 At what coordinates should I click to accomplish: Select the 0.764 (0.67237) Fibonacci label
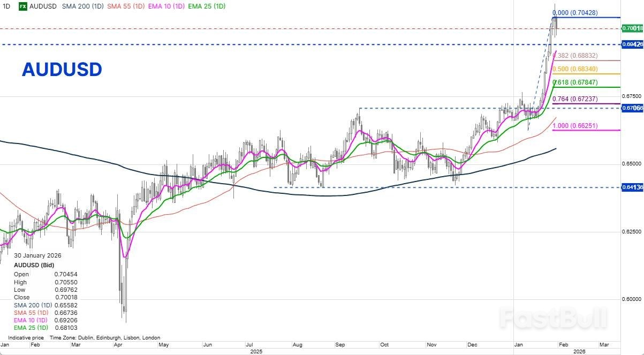tap(575, 99)
